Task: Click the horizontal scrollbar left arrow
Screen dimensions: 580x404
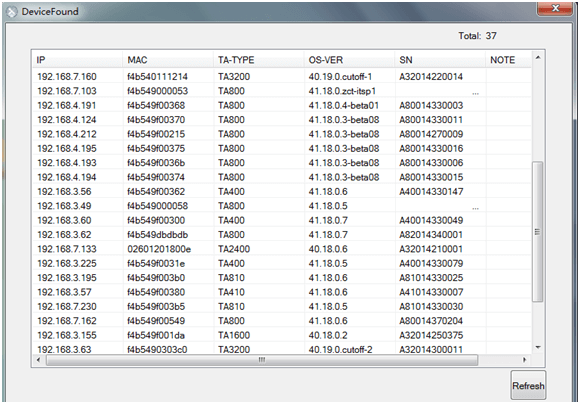Action: pyautogui.click(x=38, y=360)
